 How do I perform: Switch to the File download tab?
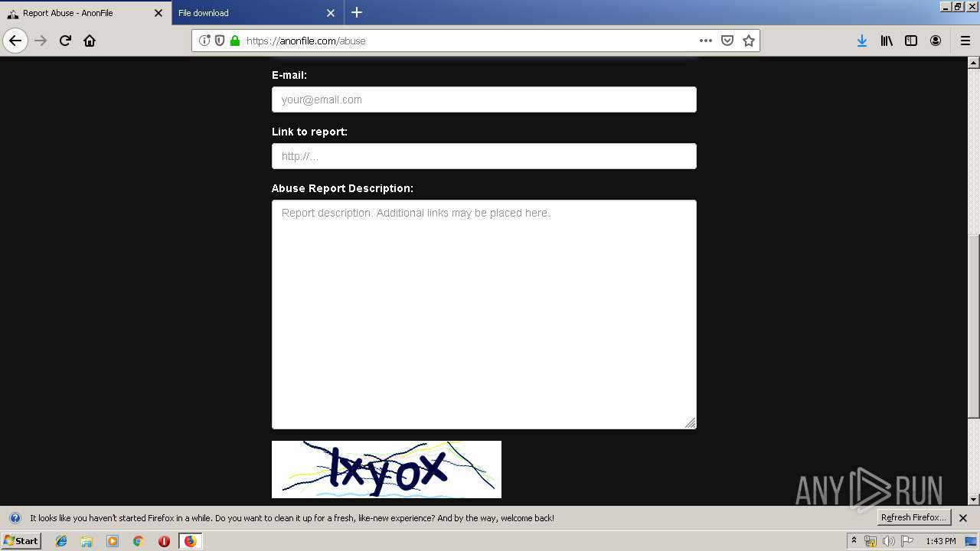tap(257, 13)
